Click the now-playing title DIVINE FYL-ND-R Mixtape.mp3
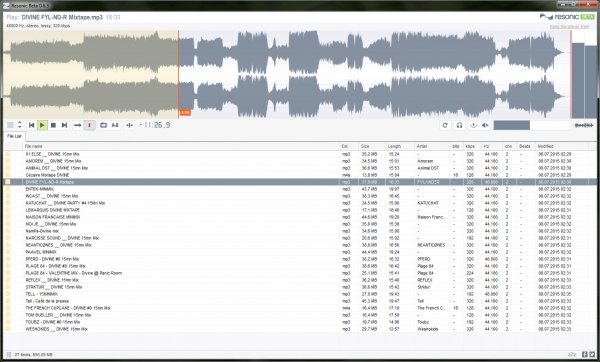The width and height of the screenshot is (600, 362). tap(62, 17)
